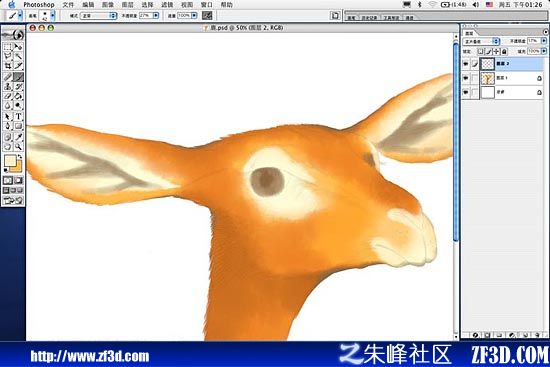Image resolution: width=550 pixels, height=367 pixels.
Task: Select the Eyedropper tool
Action: [x=18, y=136]
